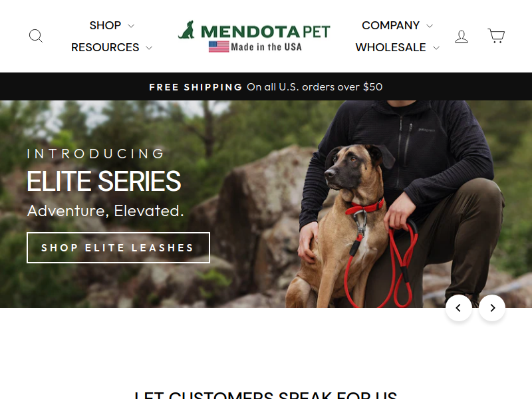This screenshot has height=399, width=532.
Task: Expand the Resources menu chevron
Action: 149,48
